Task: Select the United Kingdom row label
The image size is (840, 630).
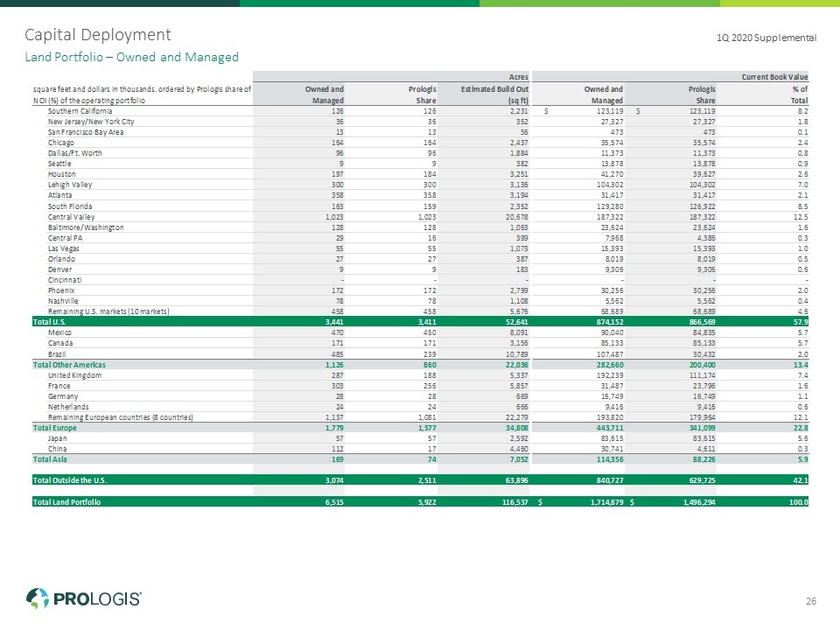Action: click(74, 375)
